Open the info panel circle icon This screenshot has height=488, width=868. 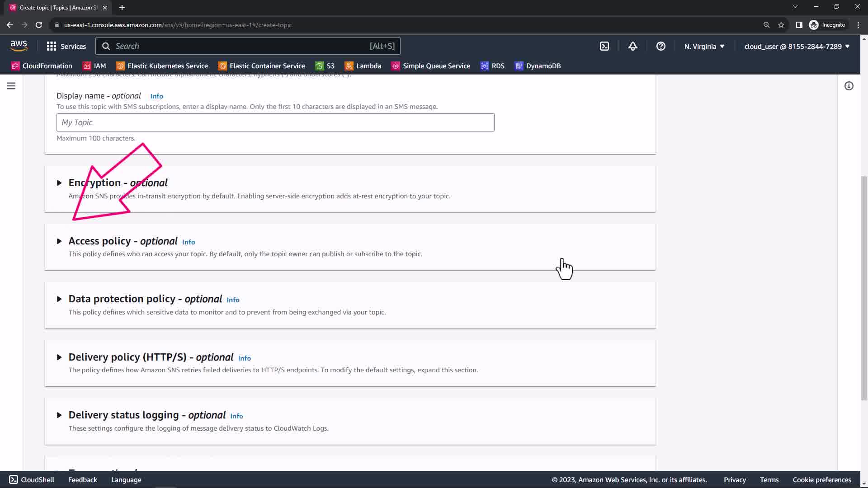pyautogui.click(x=849, y=86)
